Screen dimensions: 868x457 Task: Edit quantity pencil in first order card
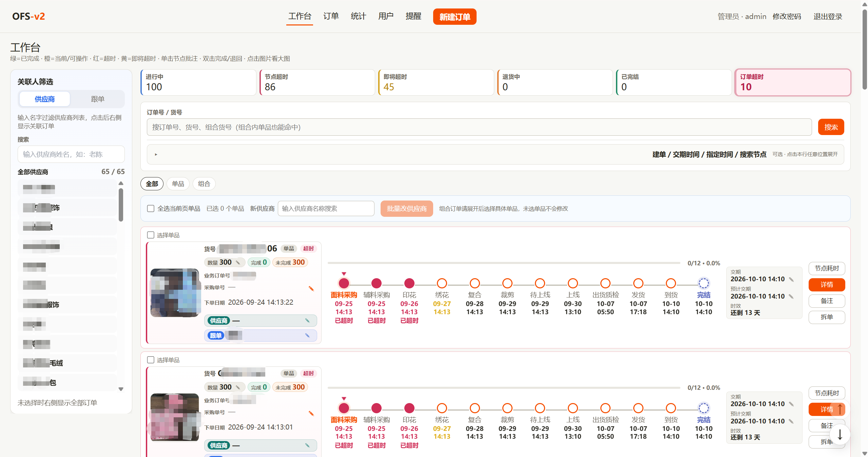(x=238, y=263)
